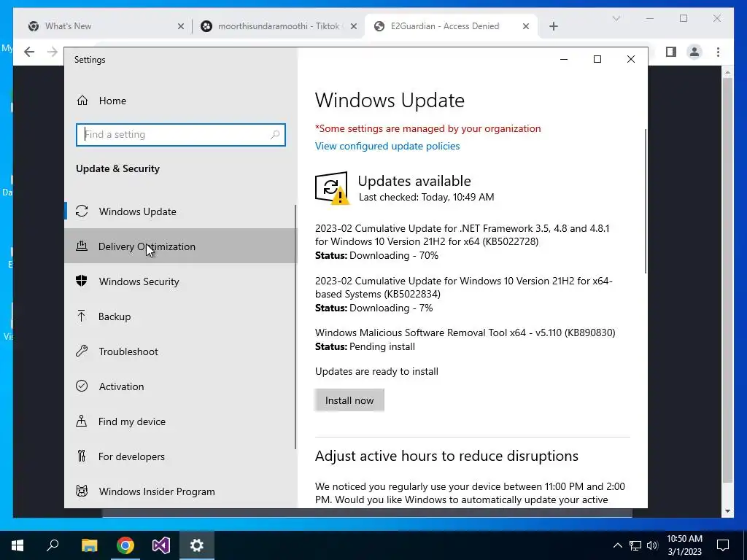Focus the Find a setting search field
The height and width of the screenshot is (560, 747).
(x=181, y=135)
